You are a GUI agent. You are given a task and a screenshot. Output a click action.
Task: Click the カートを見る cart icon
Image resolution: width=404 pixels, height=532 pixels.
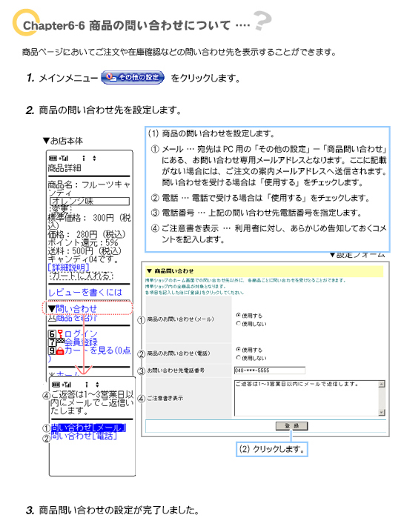[60, 350]
